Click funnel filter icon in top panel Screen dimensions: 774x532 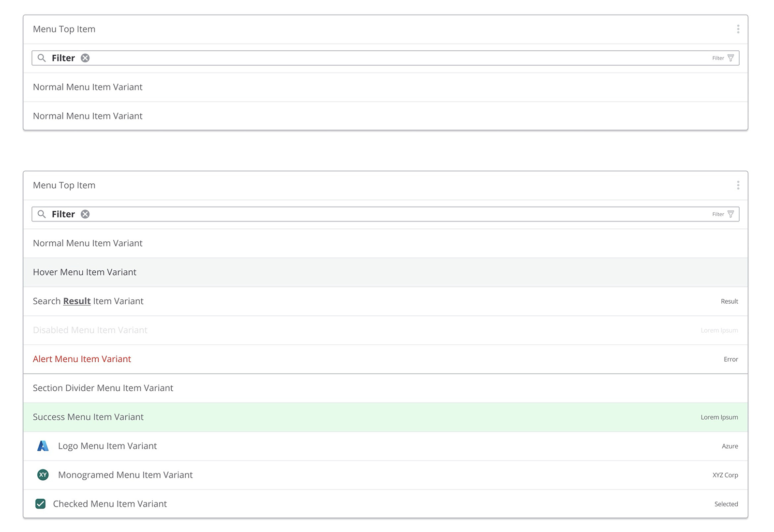tap(730, 58)
